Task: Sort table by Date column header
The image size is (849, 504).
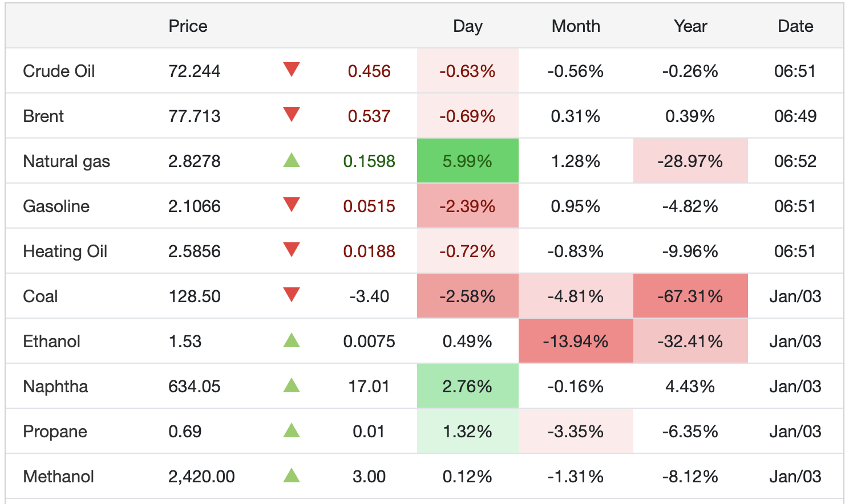Action: 795,26
